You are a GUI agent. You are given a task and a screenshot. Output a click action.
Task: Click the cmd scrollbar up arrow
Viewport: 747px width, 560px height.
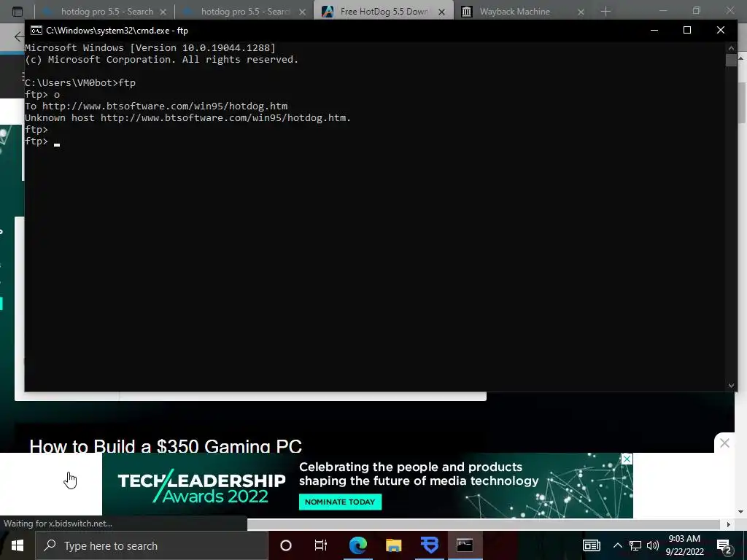[x=731, y=48]
